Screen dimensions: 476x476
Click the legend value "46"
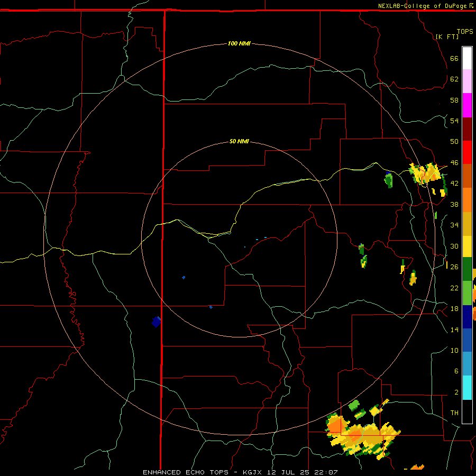tap(454, 162)
